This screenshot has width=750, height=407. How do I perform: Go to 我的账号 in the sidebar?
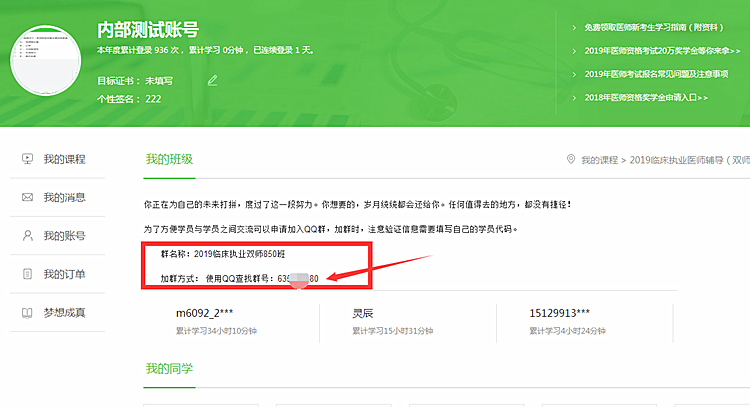click(64, 236)
